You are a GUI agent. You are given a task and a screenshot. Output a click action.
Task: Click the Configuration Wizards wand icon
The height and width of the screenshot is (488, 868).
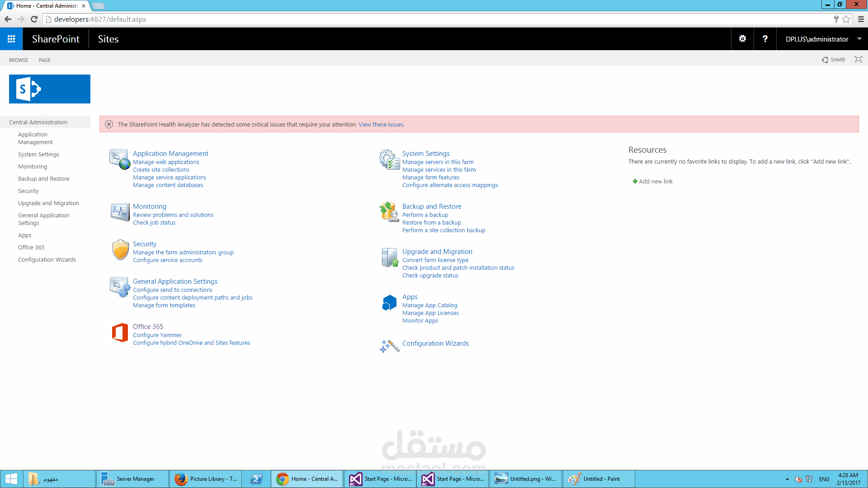click(389, 346)
